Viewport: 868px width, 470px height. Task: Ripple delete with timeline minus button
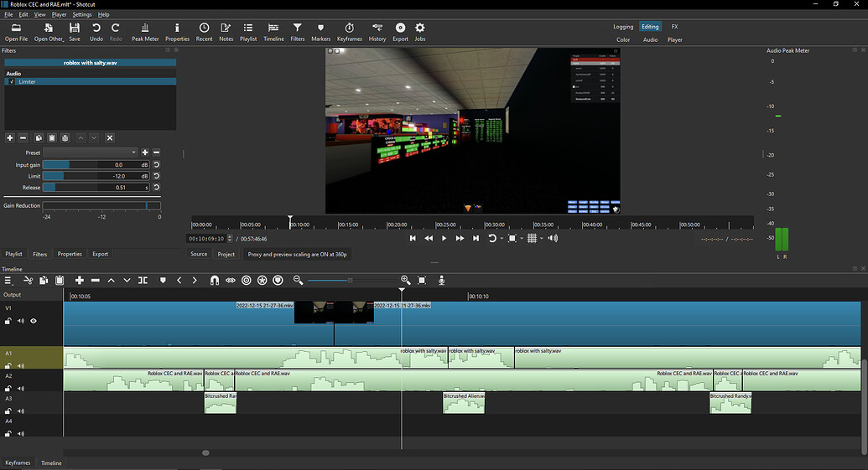click(x=96, y=281)
